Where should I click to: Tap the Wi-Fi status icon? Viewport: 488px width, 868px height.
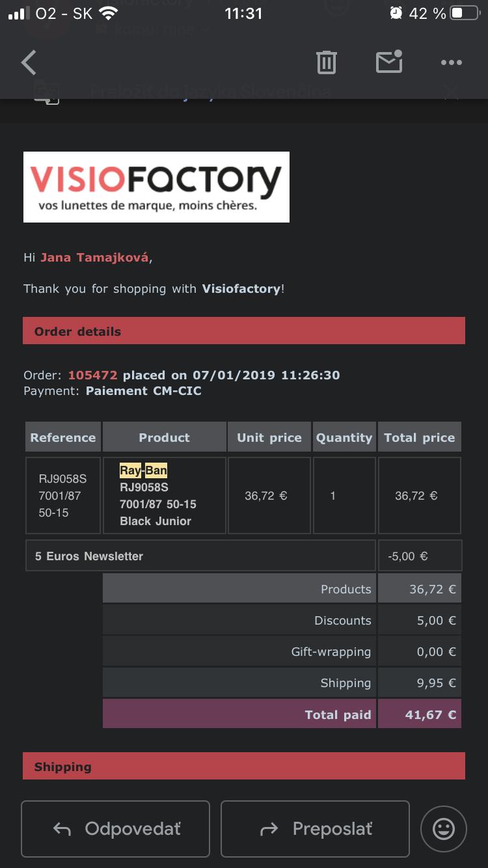[x=109, y=14]
